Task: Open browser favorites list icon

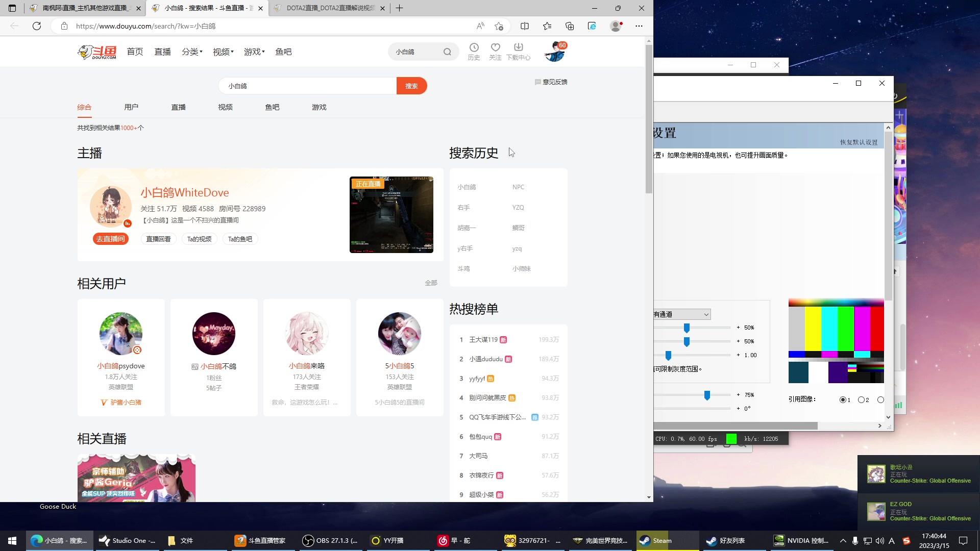Action: point(547,26)
